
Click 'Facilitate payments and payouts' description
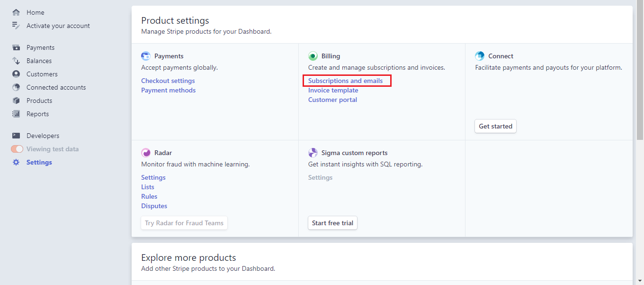click(x=548, y=67)
